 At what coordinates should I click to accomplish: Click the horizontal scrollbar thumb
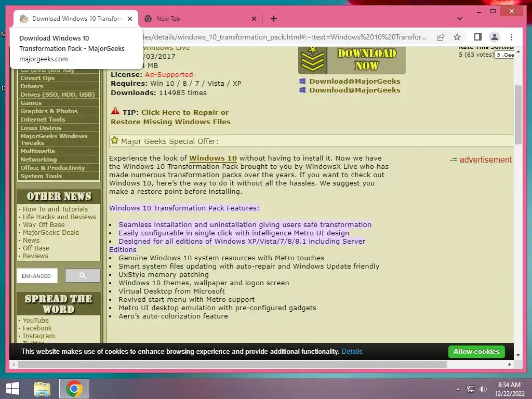tap(232, 364)
